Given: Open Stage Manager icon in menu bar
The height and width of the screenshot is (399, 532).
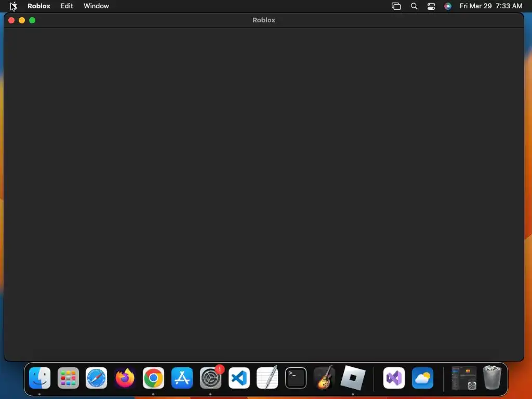Looking at the screenshot, I should pyautogui.click(x=396, y=6).
